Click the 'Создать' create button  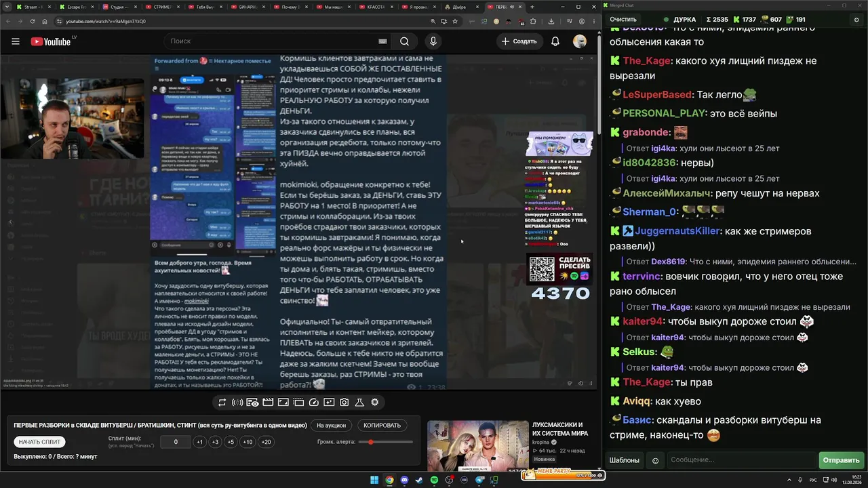tap(519, 41)
